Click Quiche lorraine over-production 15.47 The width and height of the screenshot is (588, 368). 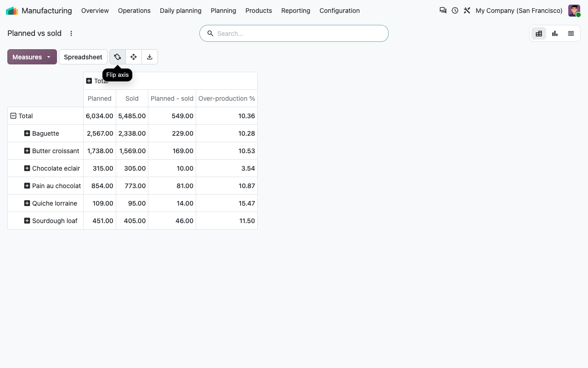coord(226,203)
